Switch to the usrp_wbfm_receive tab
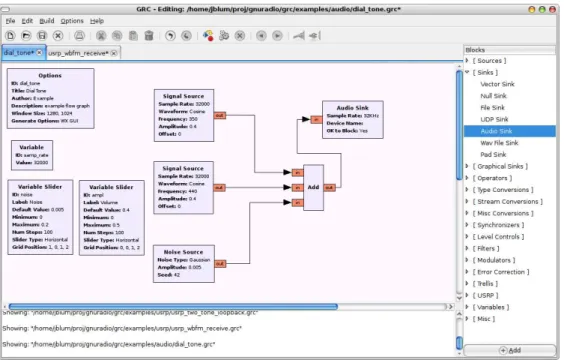This screenshot has width=564, height=360. pyautogui.click(x=83, y=53)
